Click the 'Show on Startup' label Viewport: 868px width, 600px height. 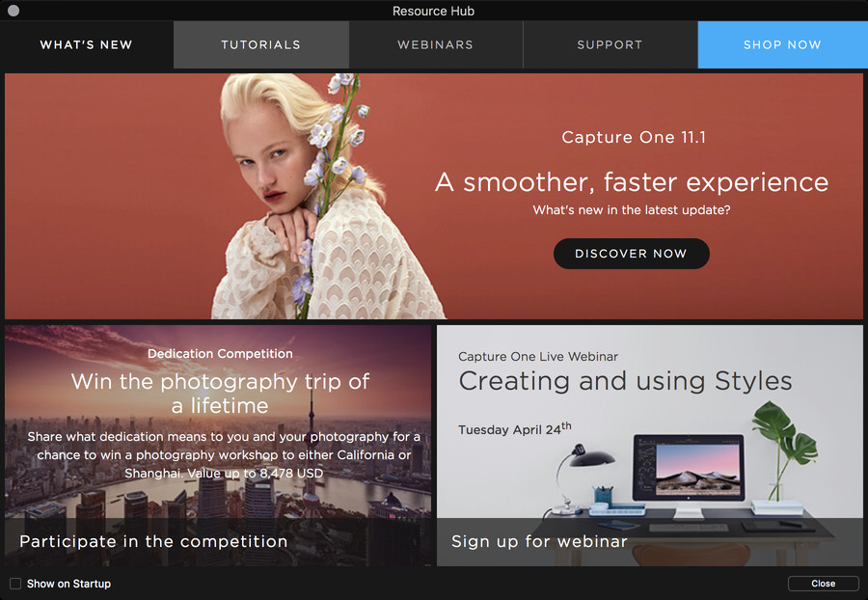(68, 584)
